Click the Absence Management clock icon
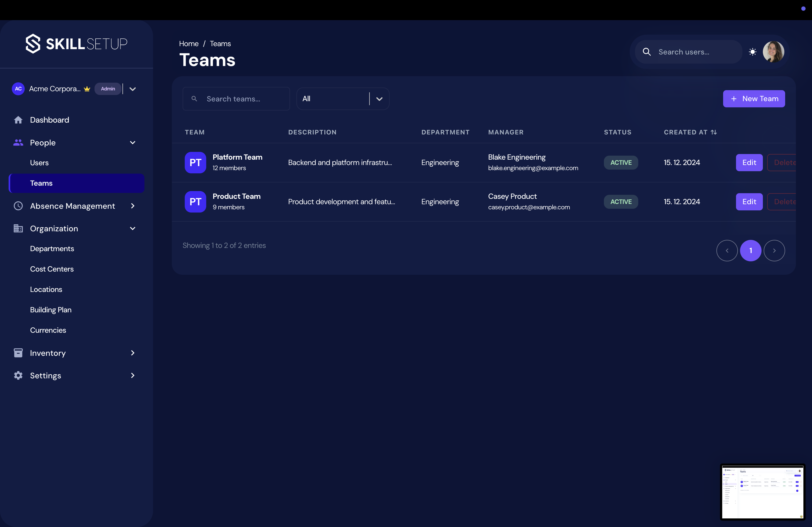 [x=18, y=206]
